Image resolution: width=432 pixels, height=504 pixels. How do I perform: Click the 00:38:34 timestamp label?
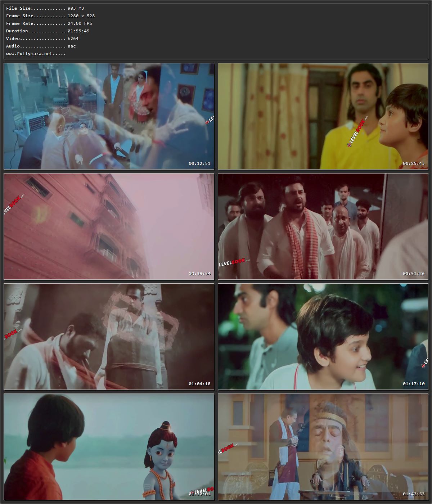tap(199, 274)
